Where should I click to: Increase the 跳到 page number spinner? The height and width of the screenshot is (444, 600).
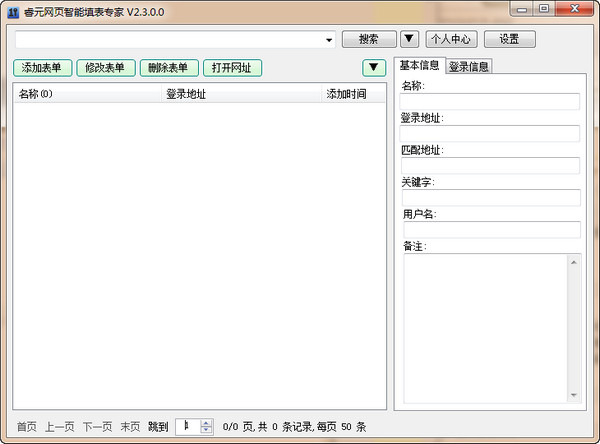pos(206,422)
